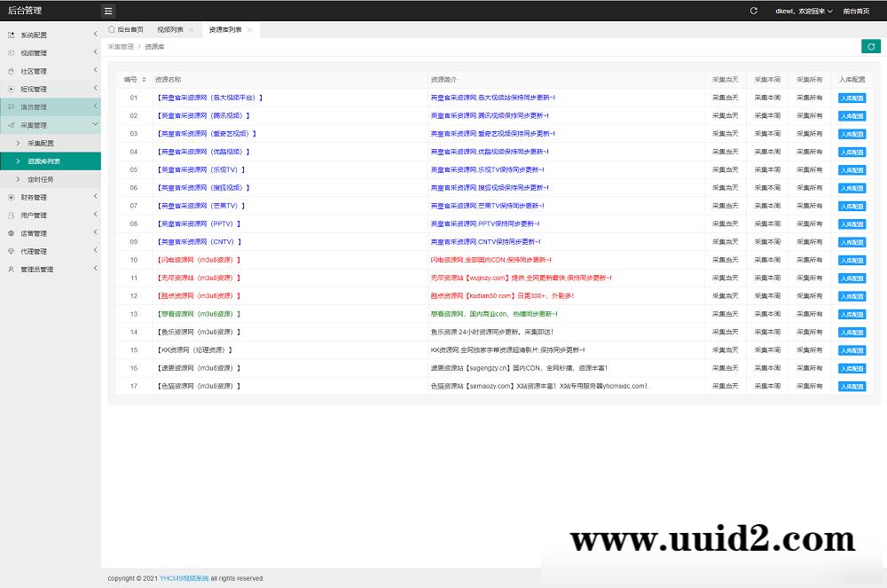Open 定时任务 submenu item
Screen dimensions: 887x588
tap(41, 179)
